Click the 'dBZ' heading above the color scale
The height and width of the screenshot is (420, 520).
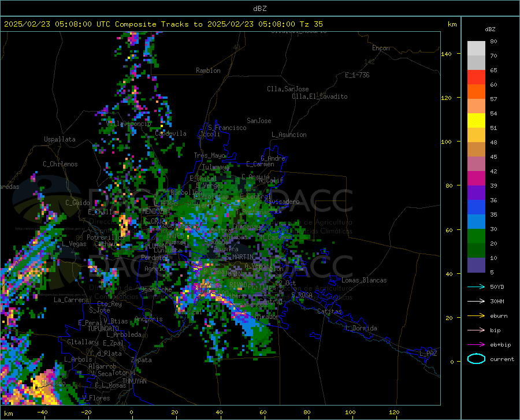pyautogui.click(x=490, y=29)
